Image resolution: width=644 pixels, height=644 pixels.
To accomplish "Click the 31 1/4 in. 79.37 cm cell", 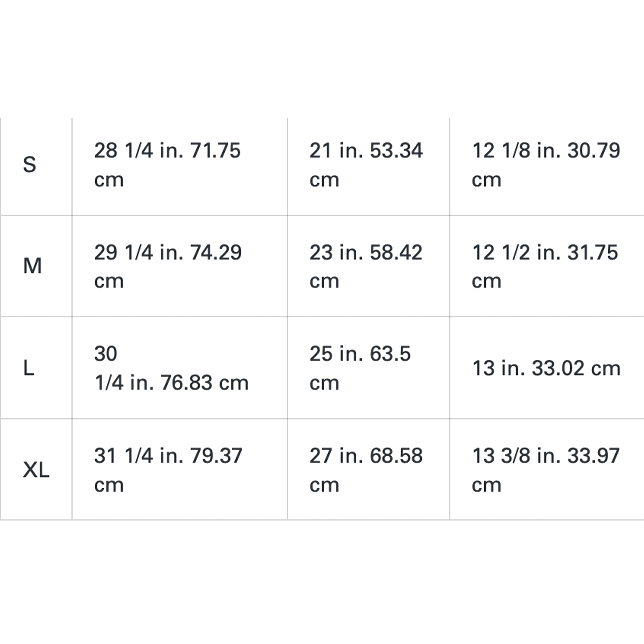I will (x=180, y=469).
